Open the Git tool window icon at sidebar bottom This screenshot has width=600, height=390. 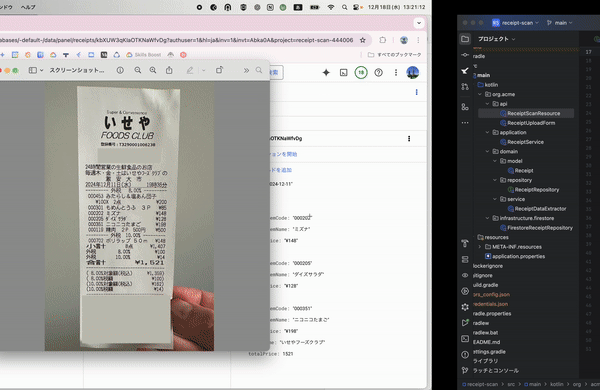(x=465, y=370)
